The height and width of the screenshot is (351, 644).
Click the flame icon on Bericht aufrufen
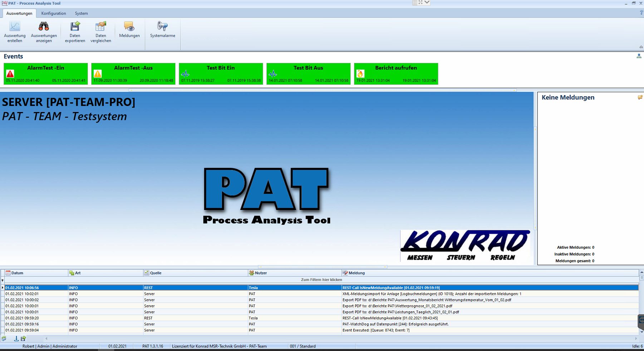click(360, 74)
